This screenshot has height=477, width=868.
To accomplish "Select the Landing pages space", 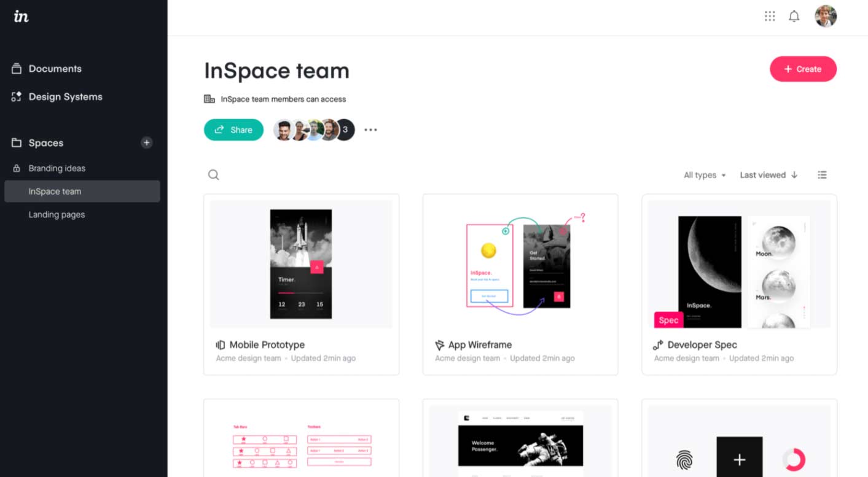I will point(56,214).
